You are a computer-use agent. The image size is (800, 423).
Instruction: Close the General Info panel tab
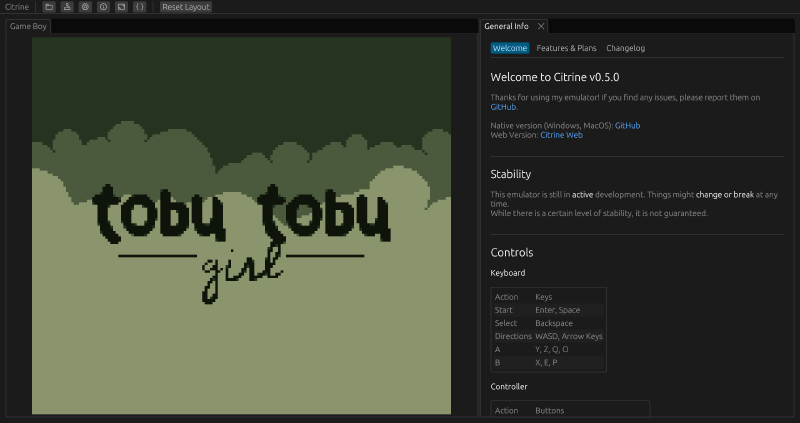541,26
